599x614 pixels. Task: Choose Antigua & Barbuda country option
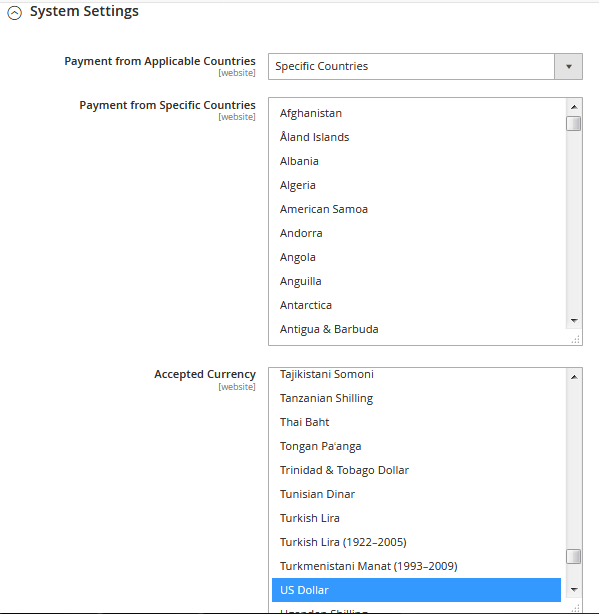tap(417, 329)
